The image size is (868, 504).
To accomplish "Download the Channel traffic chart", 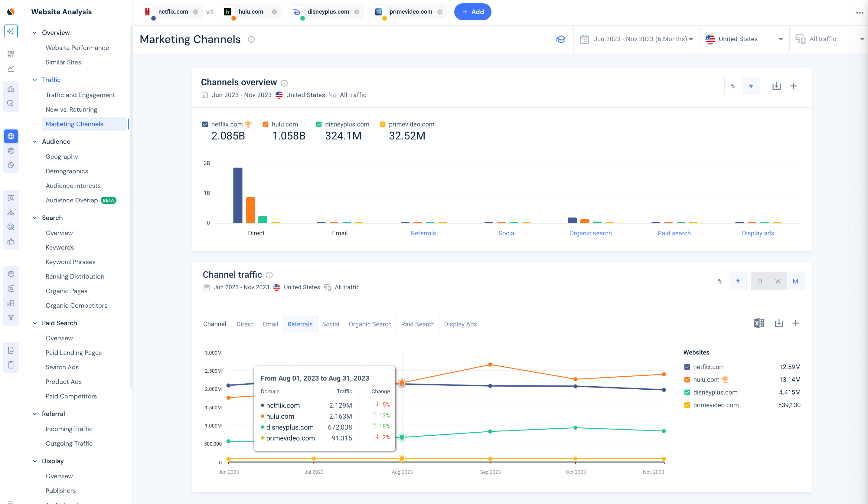I will click(x=779, y=323).
